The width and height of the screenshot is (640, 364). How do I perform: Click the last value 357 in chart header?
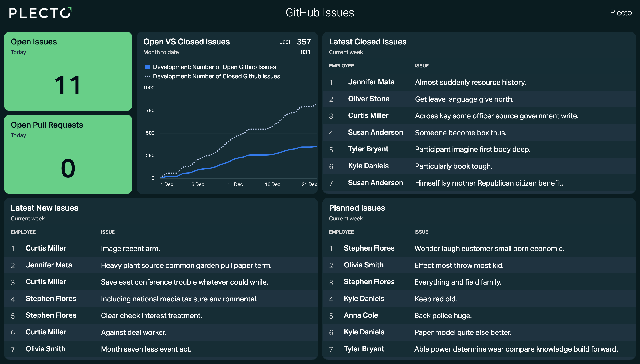coord(304,42)
